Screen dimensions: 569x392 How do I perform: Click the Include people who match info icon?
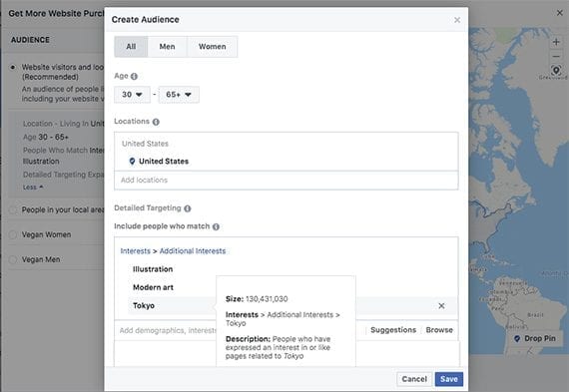pyautogui.click(x=216, y=226)
